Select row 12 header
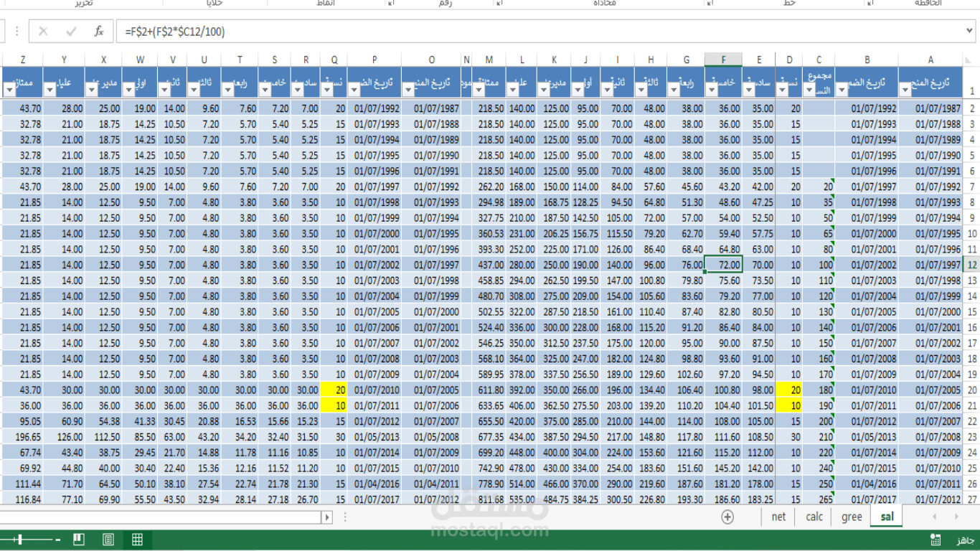The width and height of the screenshot is (980, 551). (x=972, y=265)
